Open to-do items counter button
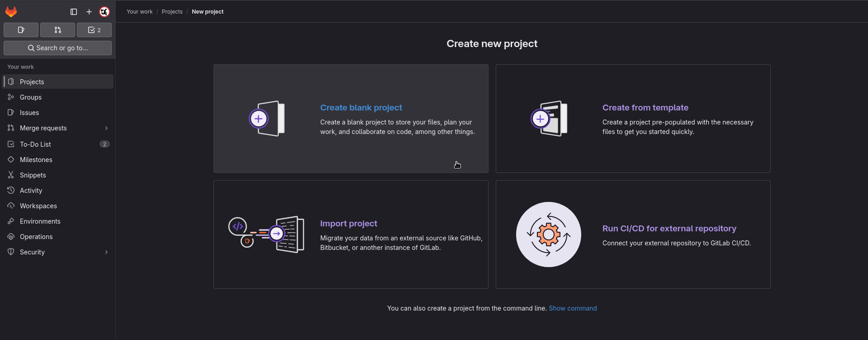Image resolution: width=868 pixels, height=340 pixels. [x=94, y=30]
